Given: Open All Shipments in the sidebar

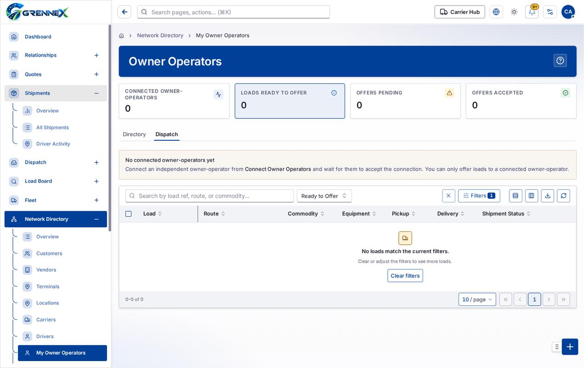Looking at the screenshot, I should pyautogui.click(x=62, y=127).
